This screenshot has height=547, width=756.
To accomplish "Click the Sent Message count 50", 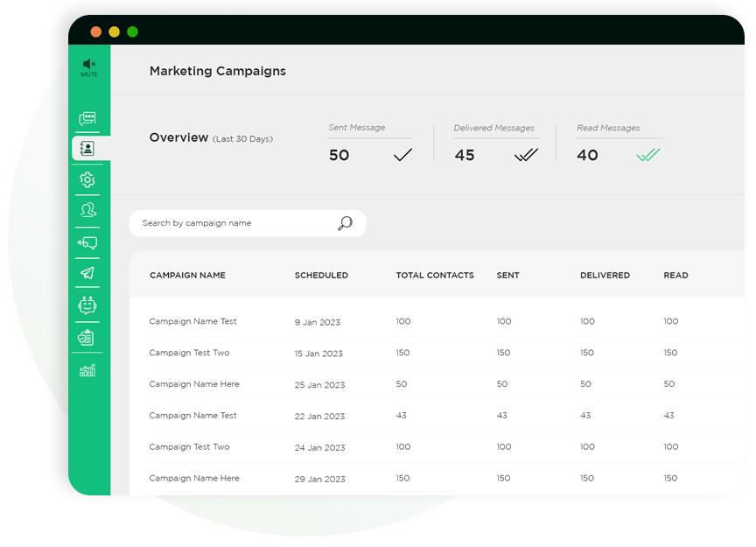I will coord(339,155).
